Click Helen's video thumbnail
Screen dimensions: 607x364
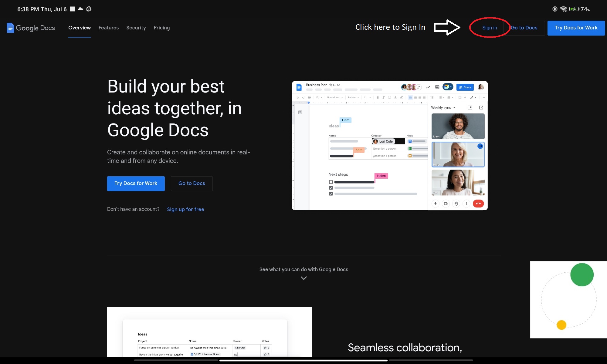pyautogui.click(x=458, y=154)
